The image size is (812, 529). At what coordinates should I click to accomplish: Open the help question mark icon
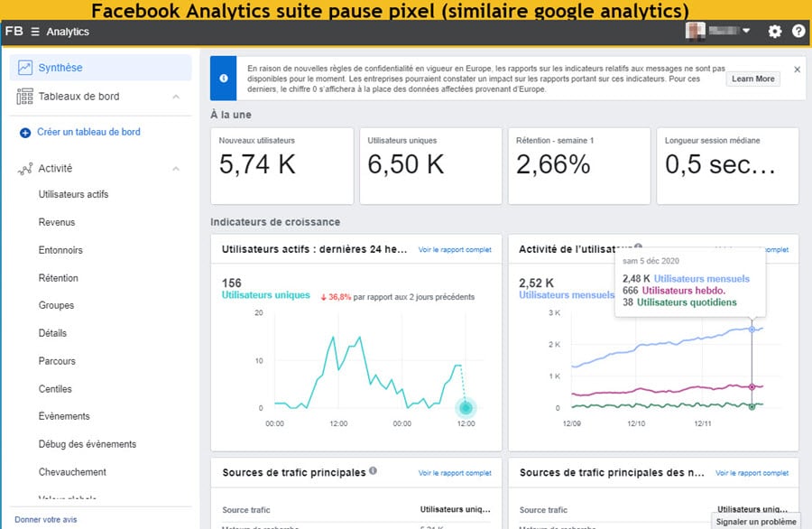[798, 31]
